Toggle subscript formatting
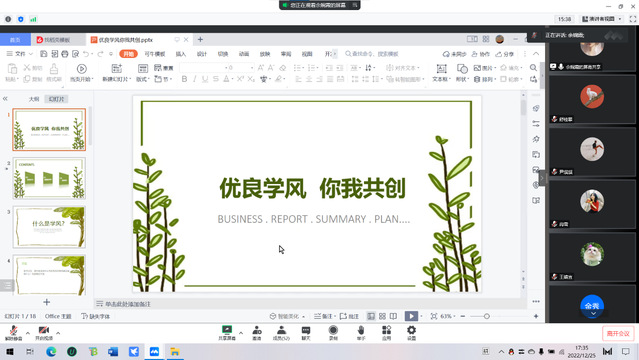Viewport: 639px width, 360px height. coord(251,79)
